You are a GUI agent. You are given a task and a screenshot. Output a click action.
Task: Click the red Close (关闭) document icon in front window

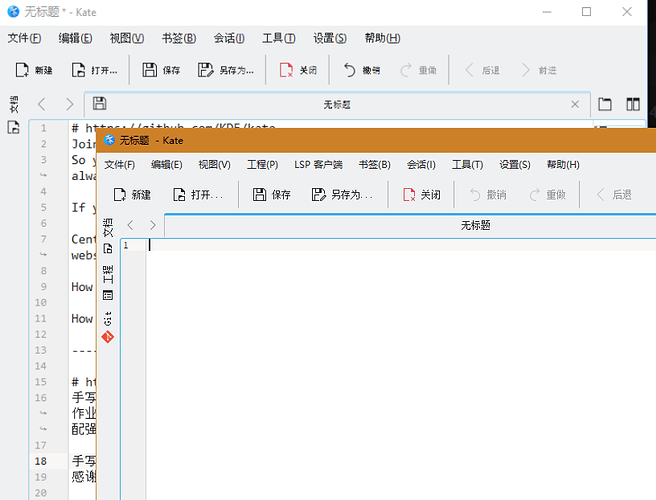coord(421,195)
